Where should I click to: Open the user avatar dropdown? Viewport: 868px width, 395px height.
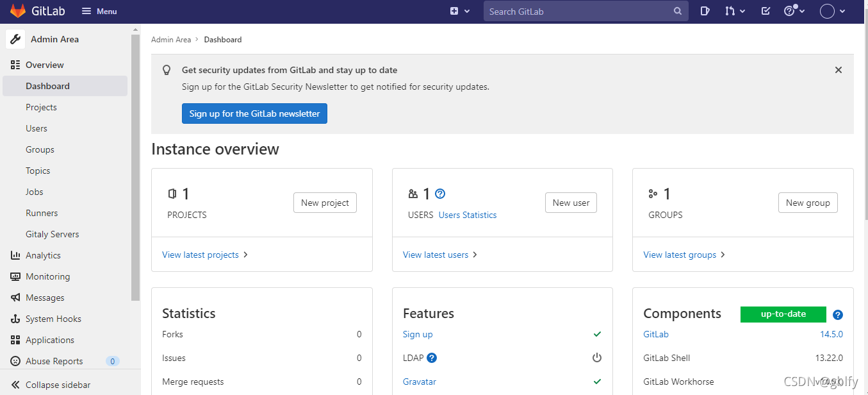[x=833, y=11]
